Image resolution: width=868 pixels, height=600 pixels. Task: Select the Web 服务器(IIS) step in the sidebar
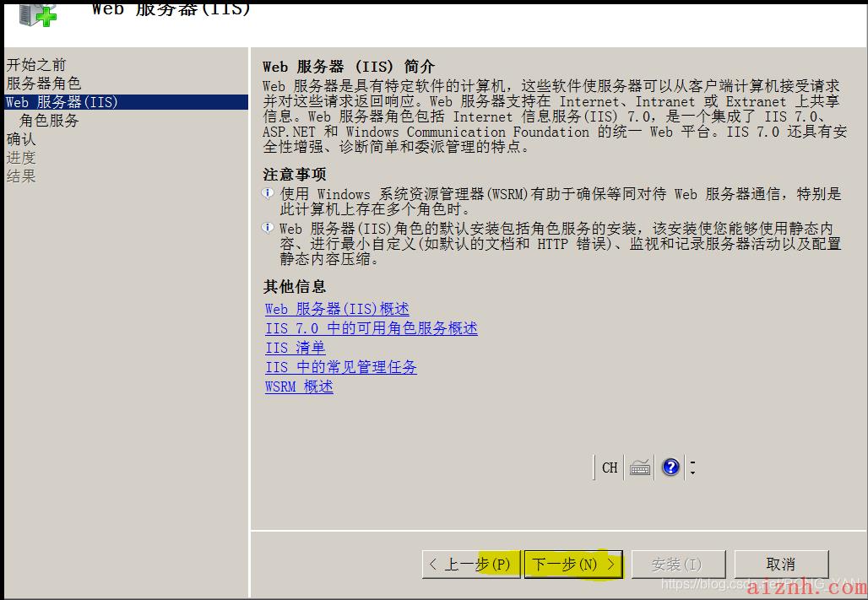click(x=126, y=102)
